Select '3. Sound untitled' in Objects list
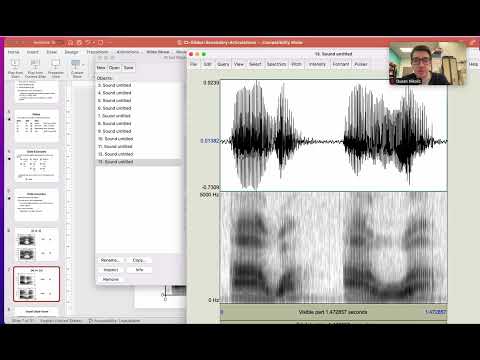Viewport: 480px width, 360px height. (x=139, y=85)
